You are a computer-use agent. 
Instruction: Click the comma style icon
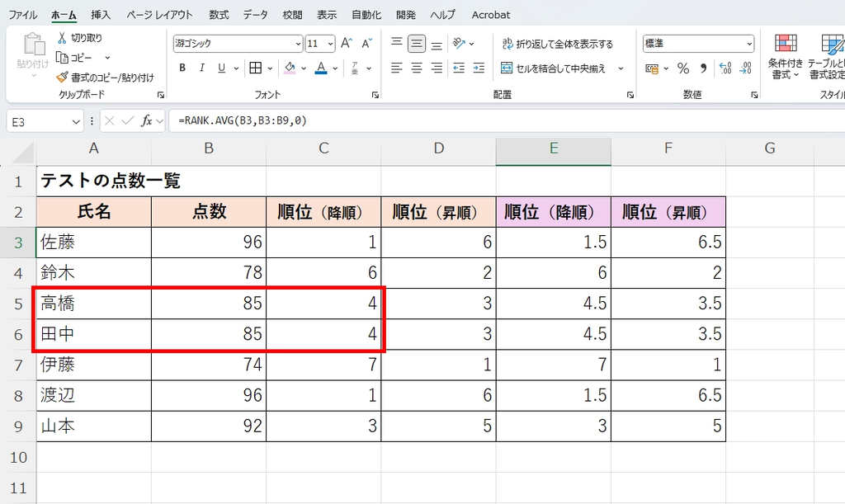[x=702, y=68]
